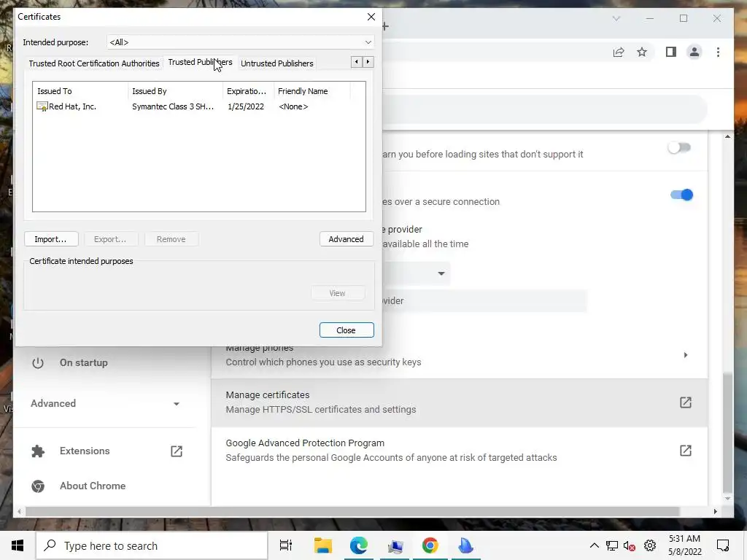This screenshot has width=747, height=560.
Task: Click the About Chrome logo icon
Action: (38, 486)
